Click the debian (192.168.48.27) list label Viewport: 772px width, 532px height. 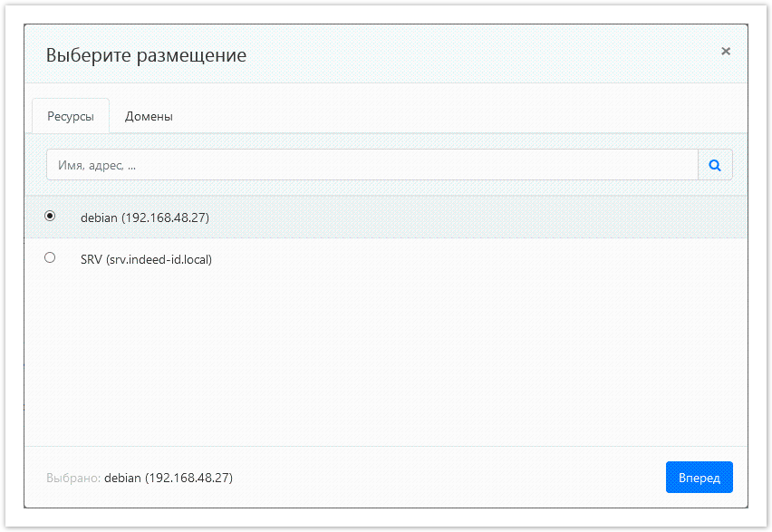(145, 218)
